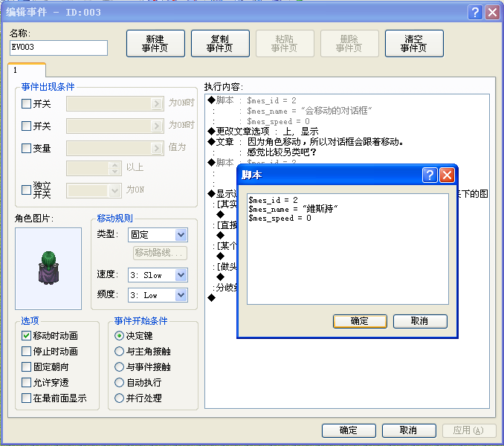Select the 感觉比较另类吧 text line

282,152
